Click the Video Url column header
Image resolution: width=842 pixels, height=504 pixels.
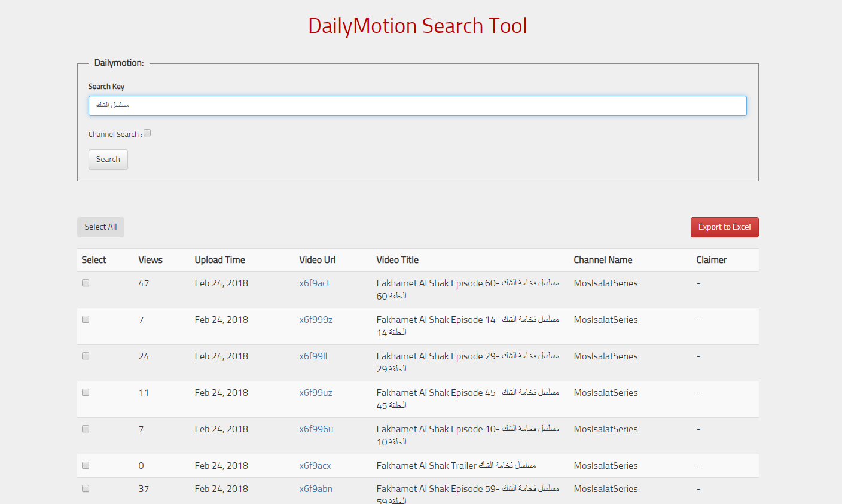click(x=318, y=260)
